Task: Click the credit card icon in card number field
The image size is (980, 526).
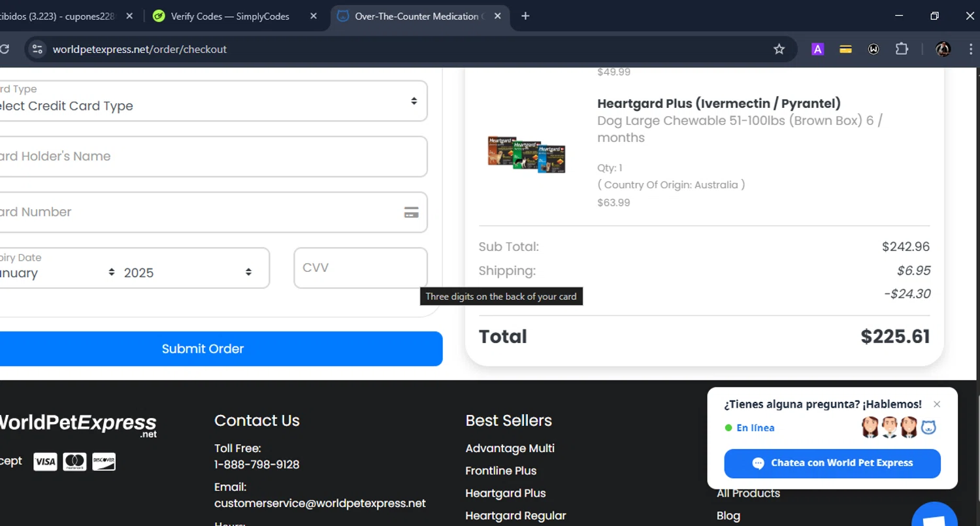Action: 411,212
